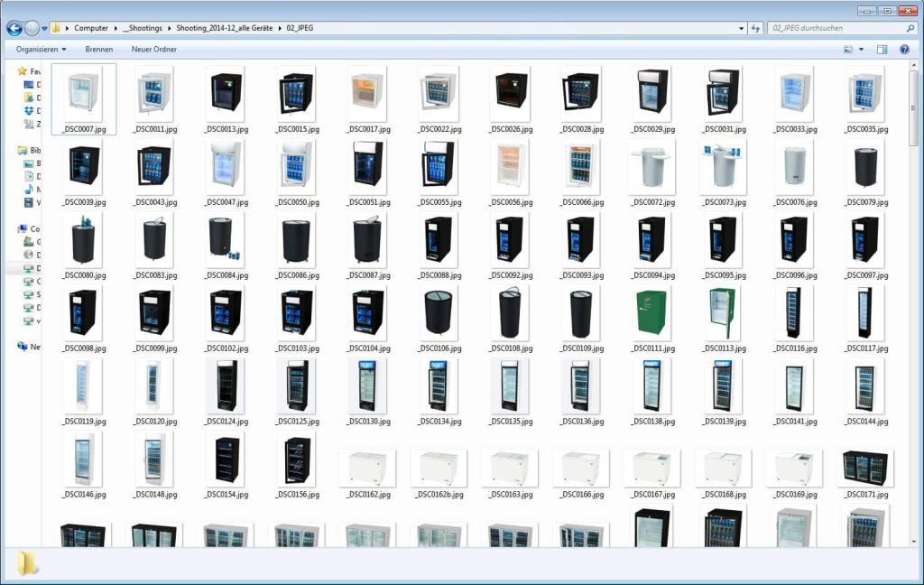Screen dimensions: 924x585
Task: Click Neuer Ordner in the toolbar
Action: (x=154, y=50)
